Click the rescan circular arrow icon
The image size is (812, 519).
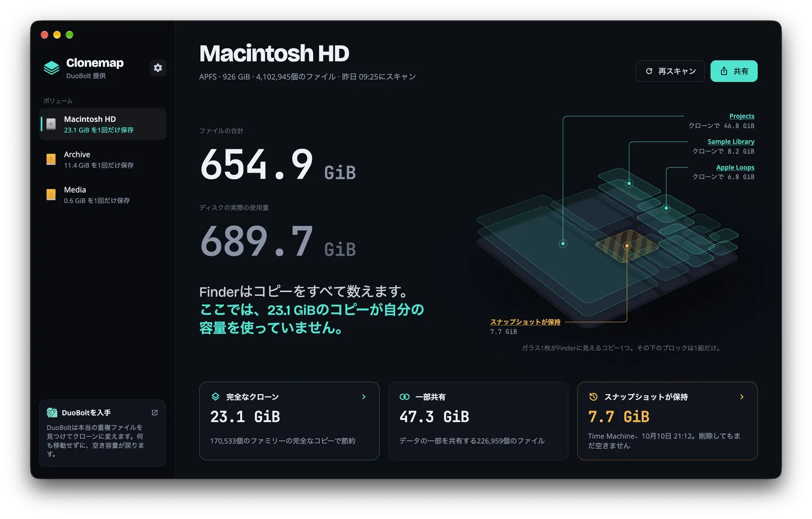click(x=649, y=71)
